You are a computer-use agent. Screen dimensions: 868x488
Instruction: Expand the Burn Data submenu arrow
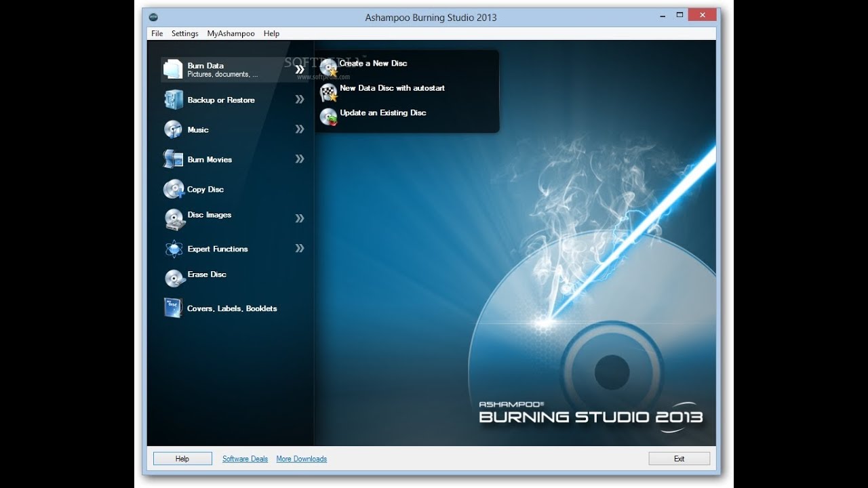click(300, 69)
